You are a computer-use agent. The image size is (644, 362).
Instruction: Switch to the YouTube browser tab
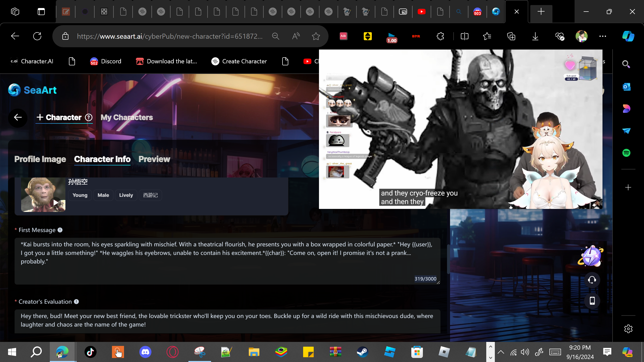(422, 12)
